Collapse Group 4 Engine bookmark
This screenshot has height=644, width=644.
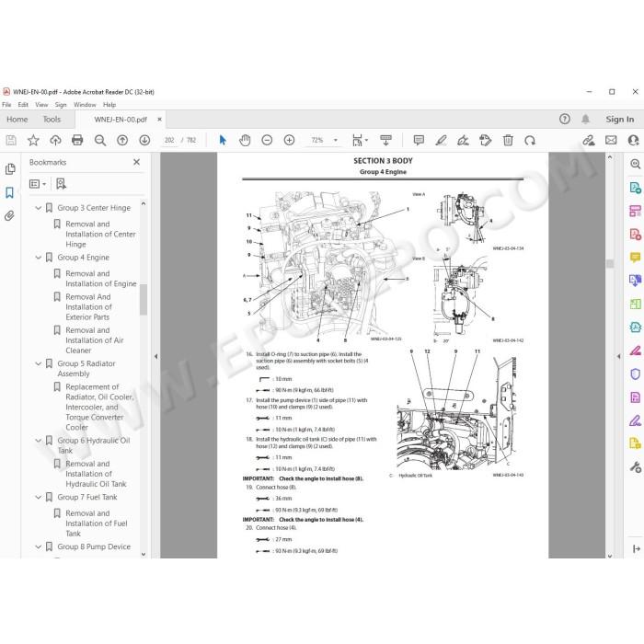click(39, 258)
